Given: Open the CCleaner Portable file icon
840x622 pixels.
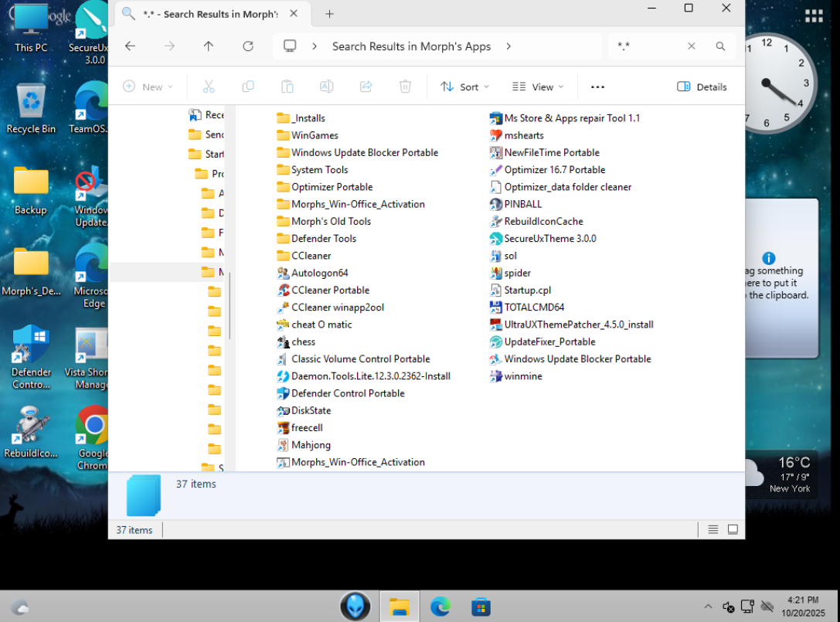Looking at the screenshot, I should 284,291.
